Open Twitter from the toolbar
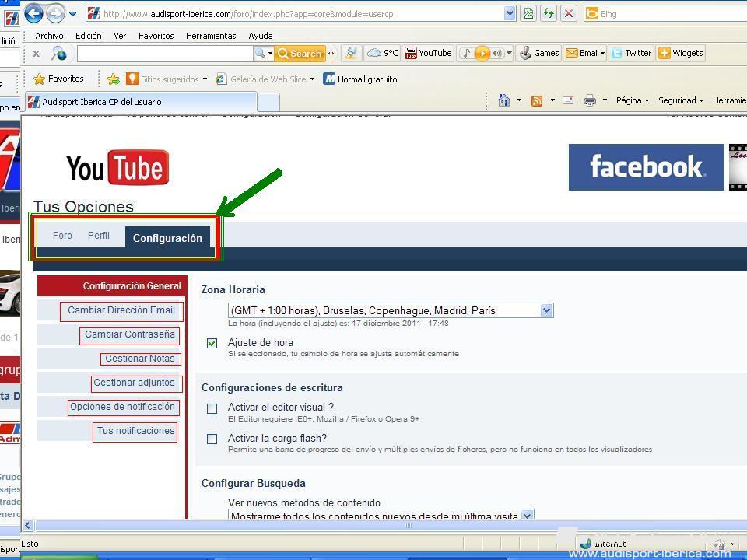 pyautogui.click(x=631, y=53)
